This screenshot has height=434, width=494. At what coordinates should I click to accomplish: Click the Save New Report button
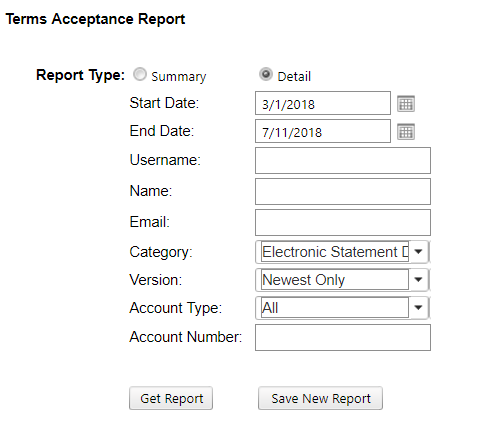pyautogui.click(x=320, y=398)
